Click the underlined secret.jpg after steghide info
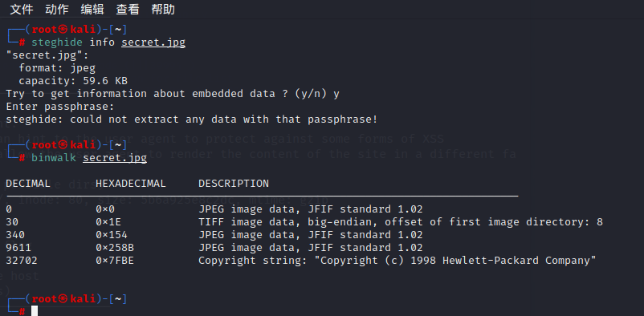The height and width of the screenshot is (316, 644). [x=153, y=43]
